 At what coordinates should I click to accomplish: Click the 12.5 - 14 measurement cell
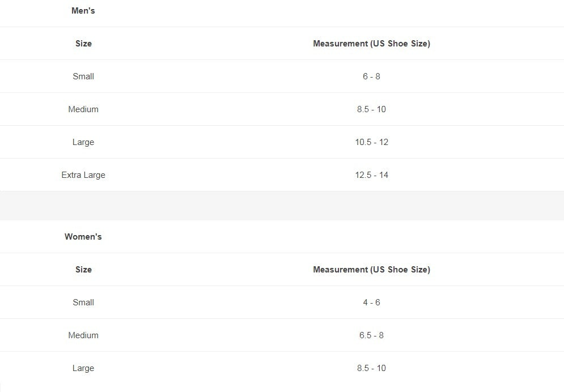pyautogui.click(x=371, y=175)
